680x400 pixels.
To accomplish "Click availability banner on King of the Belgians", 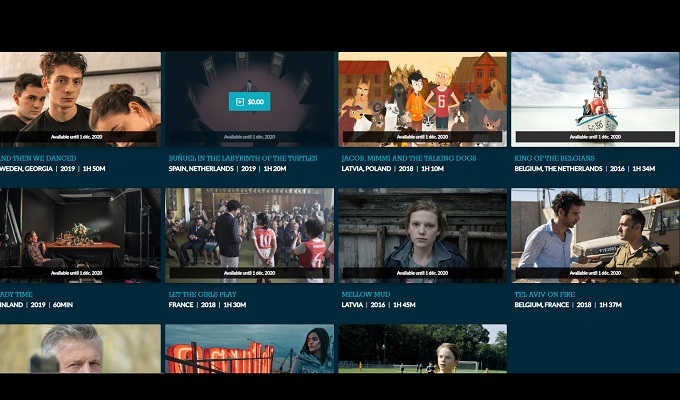I will (x=595, y=137).
